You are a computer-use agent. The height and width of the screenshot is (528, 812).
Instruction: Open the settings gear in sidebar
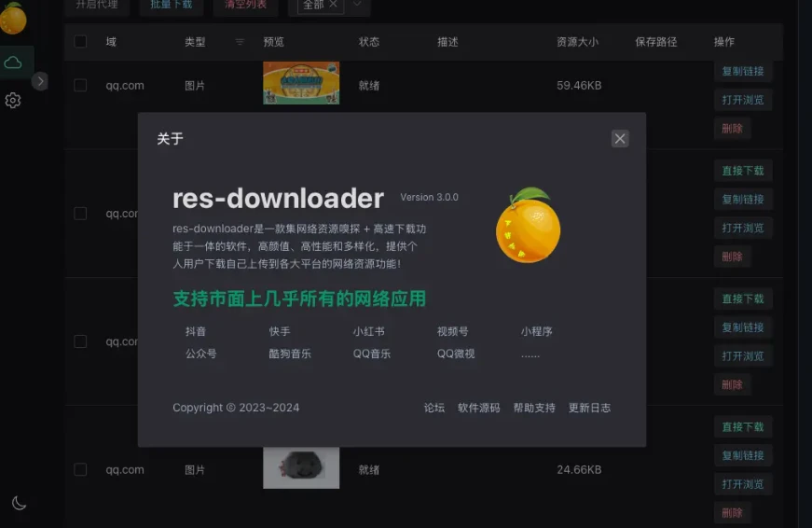point(13,101)
